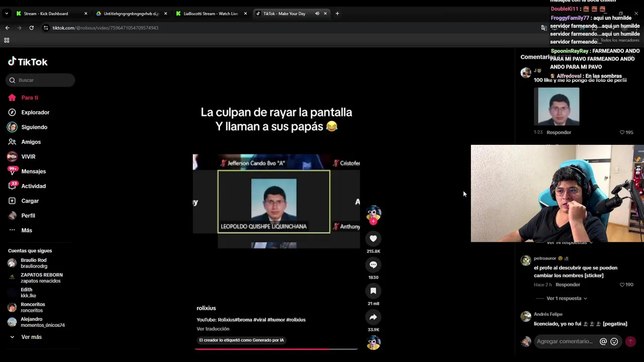Click the AI-generated label notice
The width and height of the screenshot is (644, 362).
(242, 340)
